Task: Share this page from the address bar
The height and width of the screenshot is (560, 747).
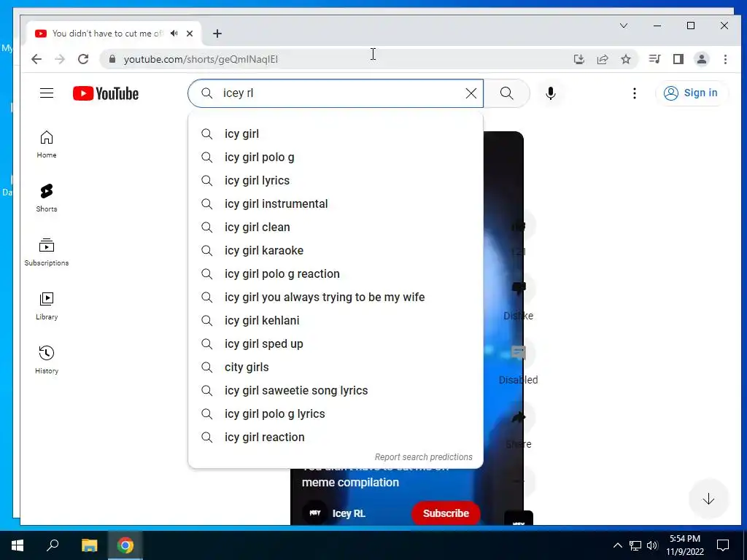Action: tap(602, 59)
